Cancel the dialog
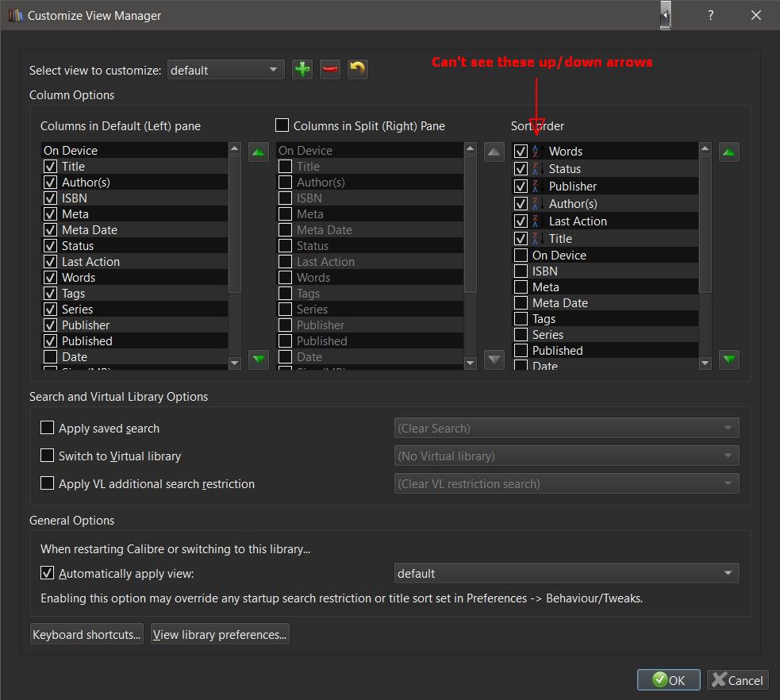Viewport: 780px width, 700px height. (x=738, y=679)
